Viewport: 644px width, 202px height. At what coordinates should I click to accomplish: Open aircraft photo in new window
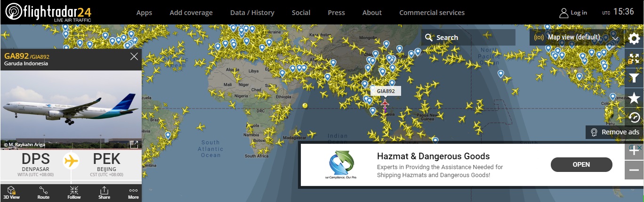coord(134,145)
